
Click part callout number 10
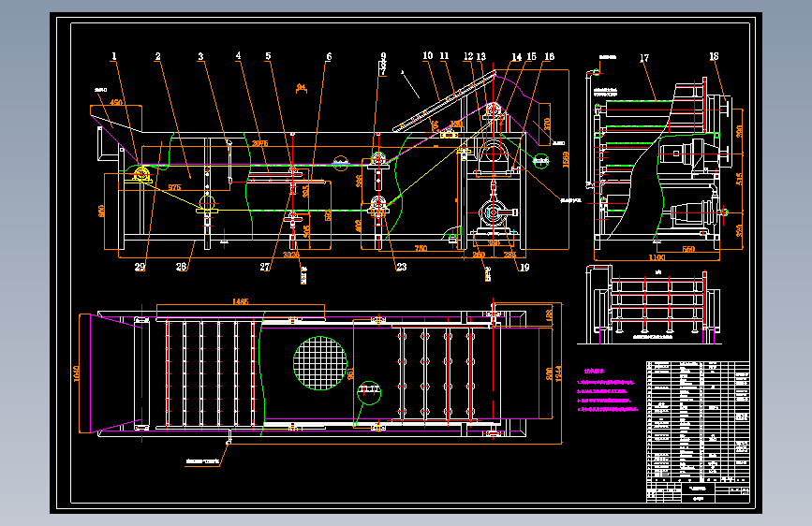point(427,55)
